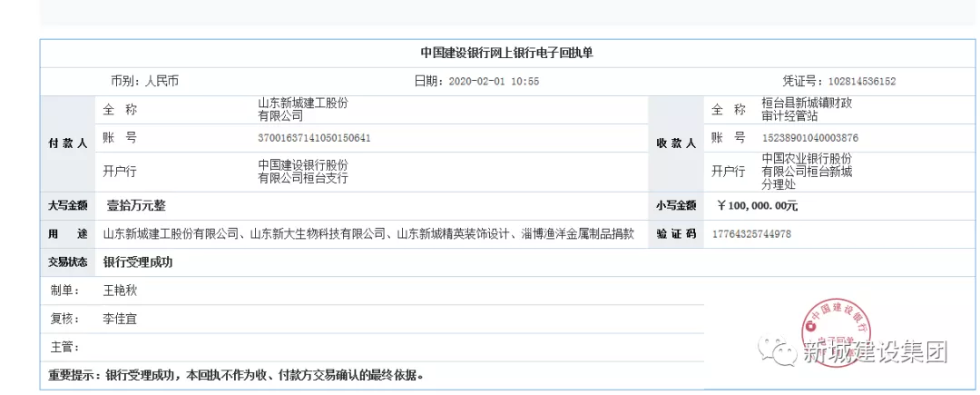Click the date 2020-02-01 10:55
The width and height of the screenshot is (980, 395).
(494, 81)
